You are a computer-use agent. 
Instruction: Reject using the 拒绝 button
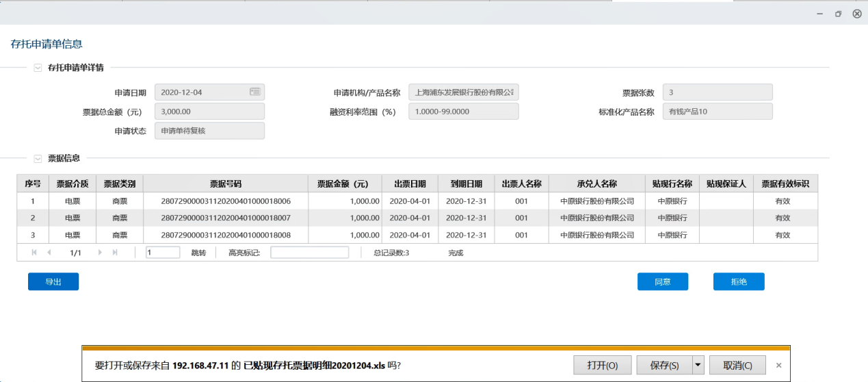tap(738, 281)
